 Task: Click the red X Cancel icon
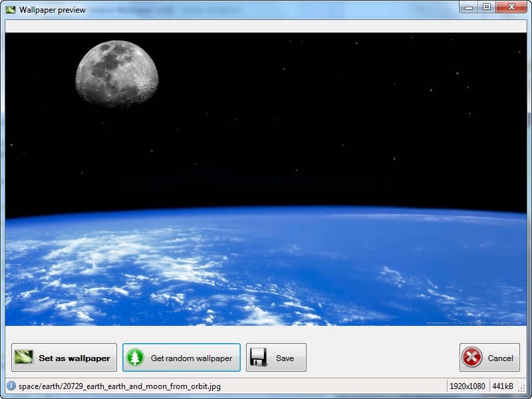[471, 358]
